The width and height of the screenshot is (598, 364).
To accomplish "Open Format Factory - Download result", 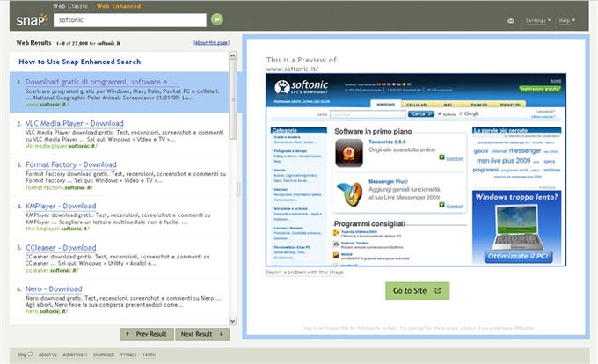I will (x=71, y=164).
